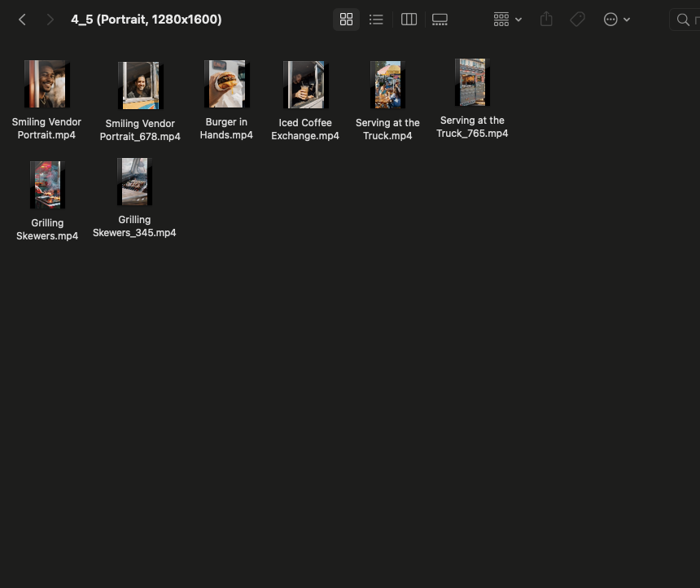Select Grilling Skewers.mp4 video file
Image resolution: width=700 pixels, height=588 pixels.
click(x=47, y=185)
